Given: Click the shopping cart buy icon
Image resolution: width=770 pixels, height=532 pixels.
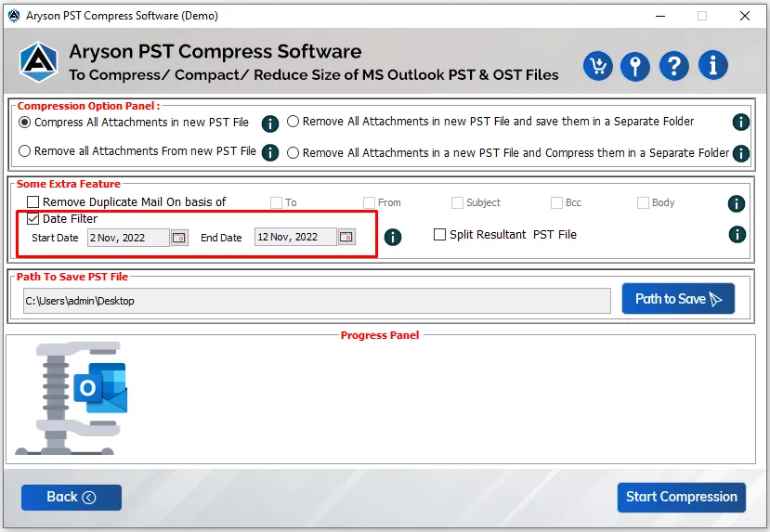Looking at the screenshot, I should (x=597, y=66).
